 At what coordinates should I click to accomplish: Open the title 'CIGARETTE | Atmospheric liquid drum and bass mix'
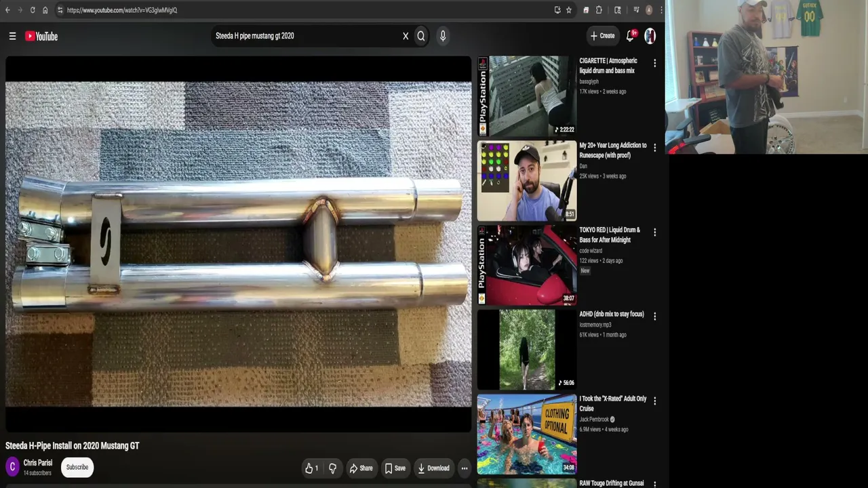(608, 66)
